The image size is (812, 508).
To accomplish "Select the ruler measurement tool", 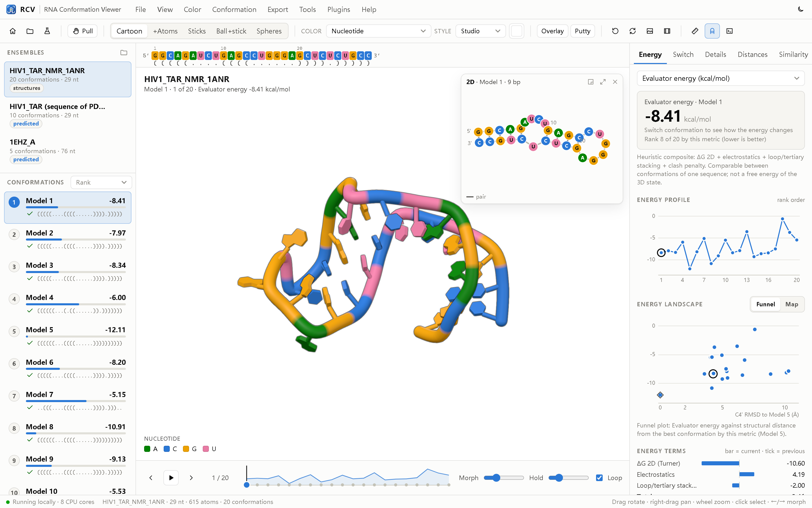I will [695, 31].
